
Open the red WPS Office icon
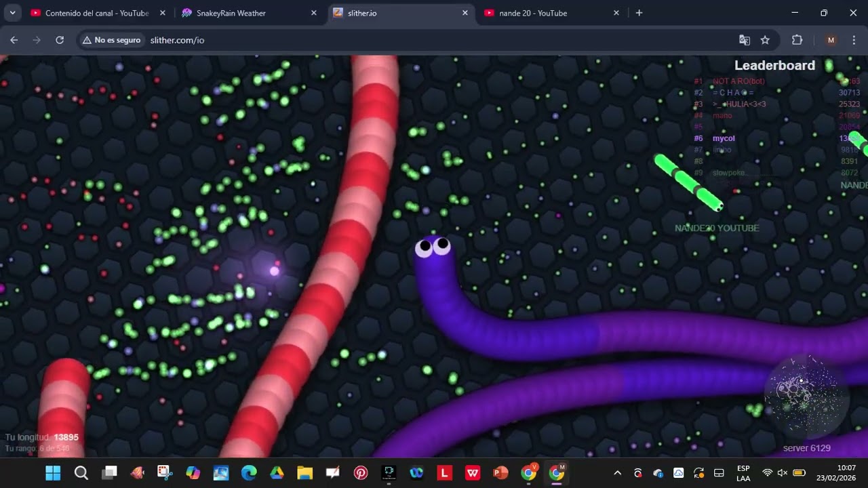tap(473, 473)
